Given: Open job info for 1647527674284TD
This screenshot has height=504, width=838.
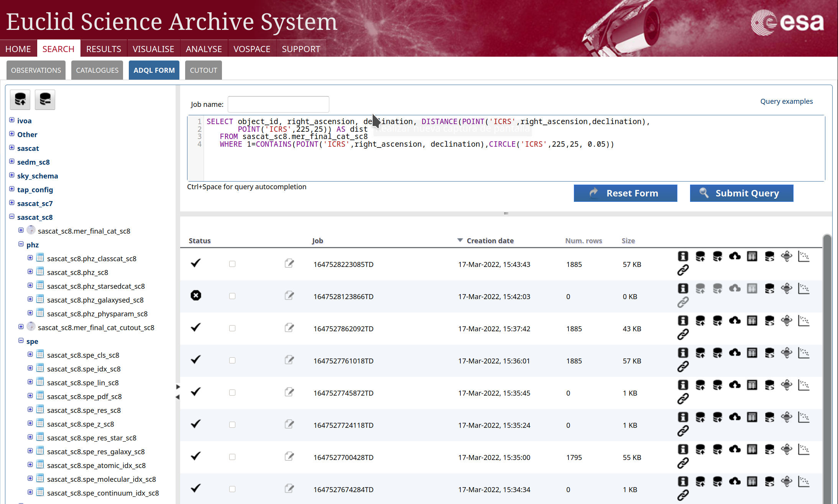Looking at the screenshot, I should tap(683, 481).
